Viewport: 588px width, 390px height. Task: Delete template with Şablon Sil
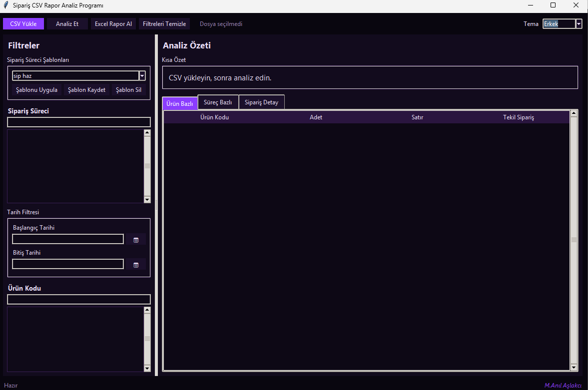[128, 89]
